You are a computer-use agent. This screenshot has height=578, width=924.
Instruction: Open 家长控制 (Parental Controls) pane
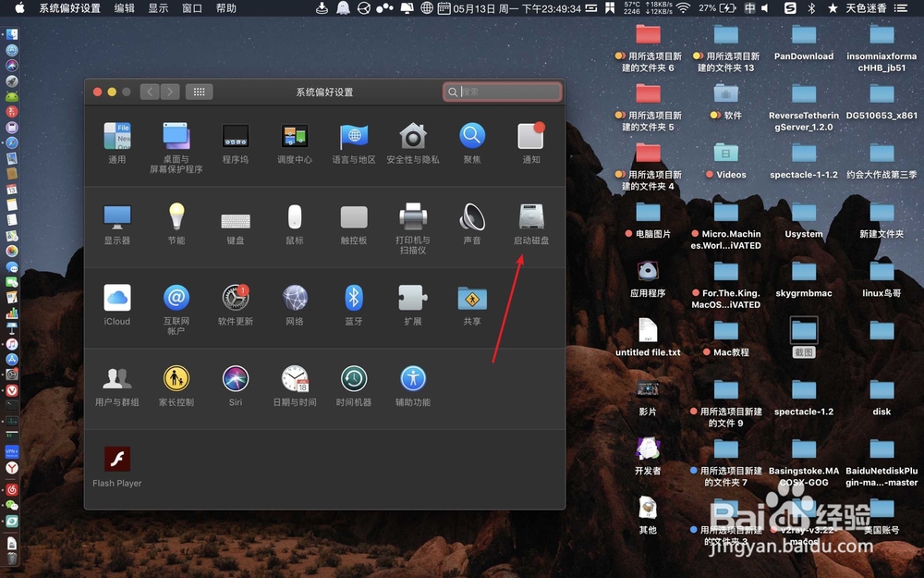point(176,378)
